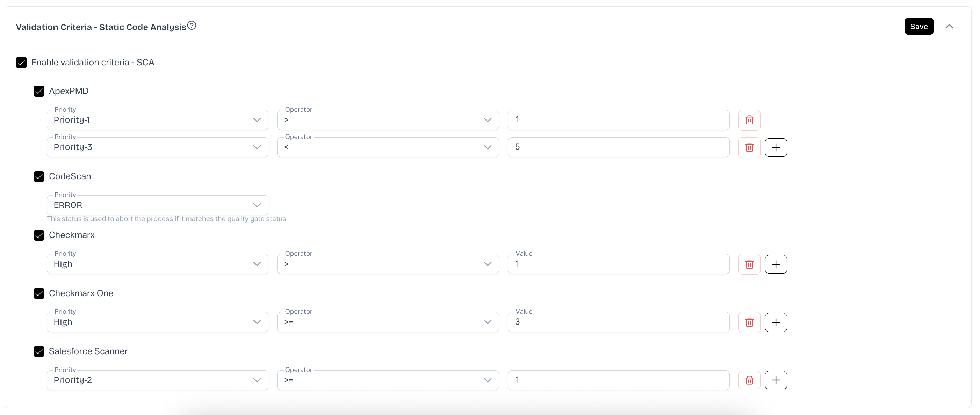Add new ApexPMD criteria row with plus

[x=776, y=147]
